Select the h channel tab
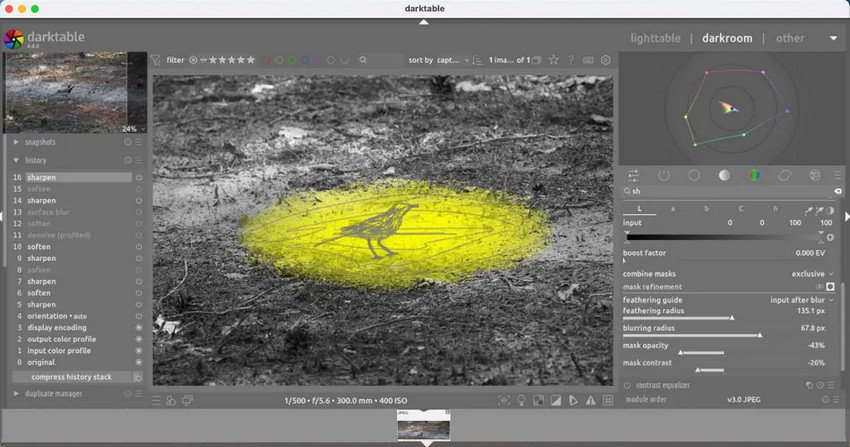This screenshot has height=447, width=850. 775,209
